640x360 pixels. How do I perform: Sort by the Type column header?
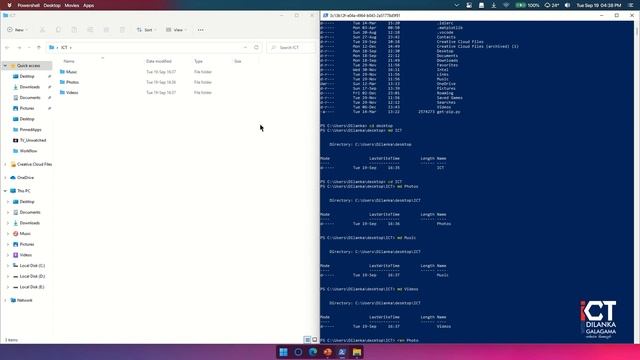(x=198, y=61)
